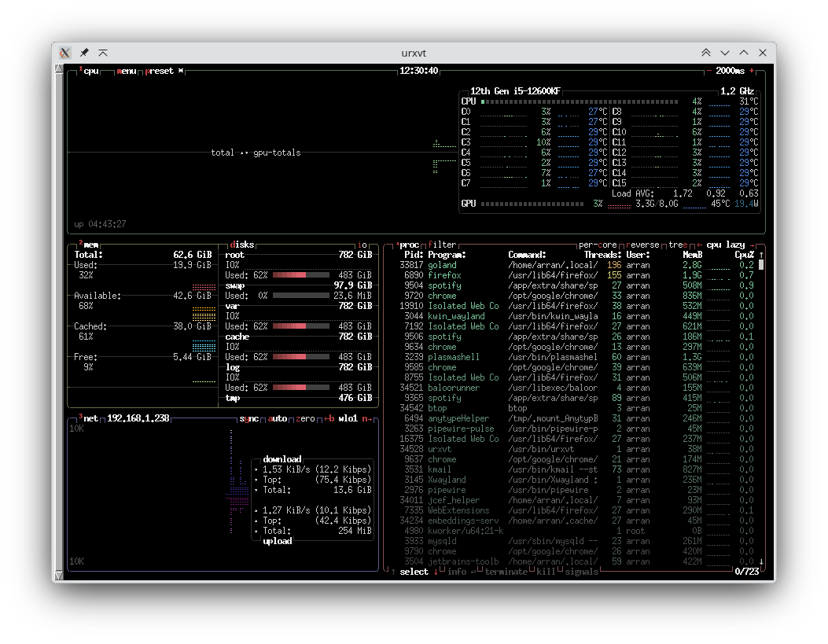Switch to previous network interface with b arrow
This screenshot has width=828, height=644.
tap(329, 418)
